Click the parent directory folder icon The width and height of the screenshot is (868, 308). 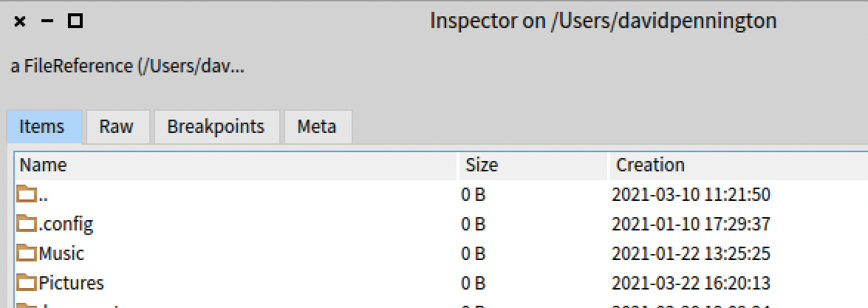[27, 195]
